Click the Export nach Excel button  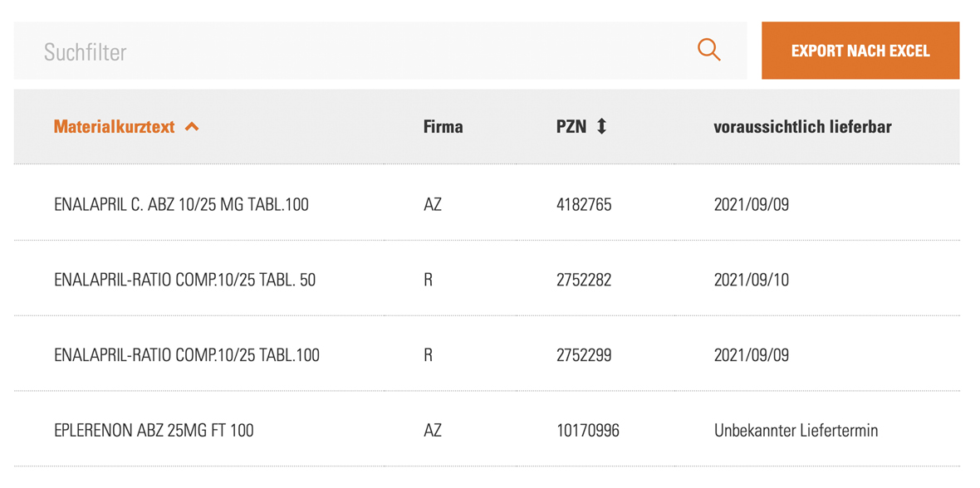pos(860,51)
